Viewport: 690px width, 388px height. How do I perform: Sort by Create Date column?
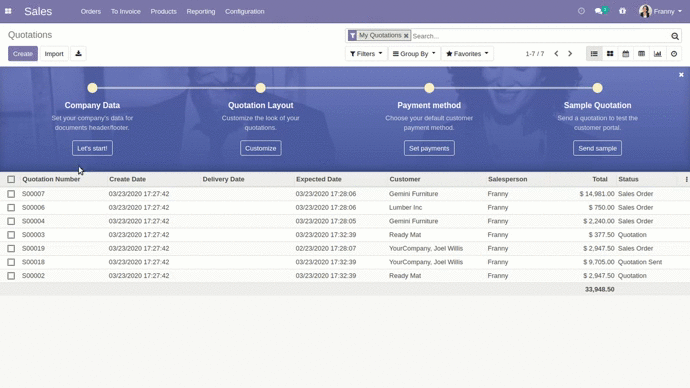(128, 179)
